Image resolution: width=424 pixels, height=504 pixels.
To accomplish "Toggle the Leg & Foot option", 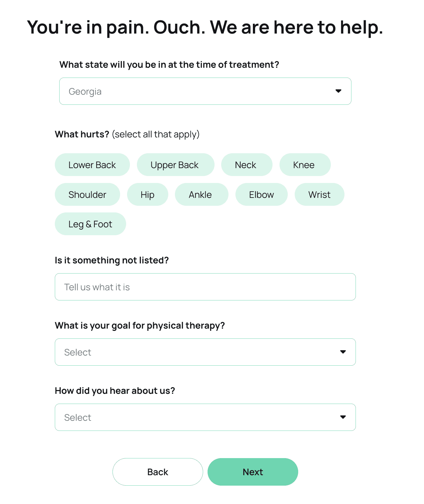I will [90, 224].
